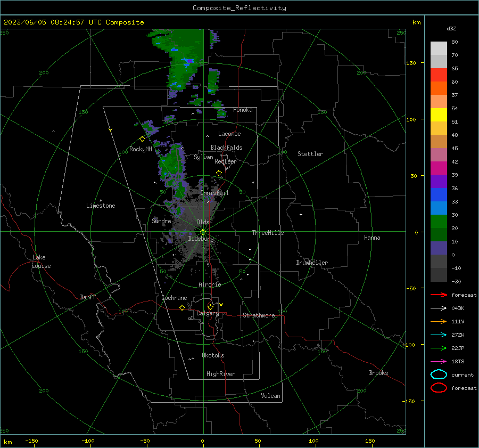The image size is (479, 448).
Task: Click the Didsbury city label
Action: pyautogui.click(x=201, y=239)
